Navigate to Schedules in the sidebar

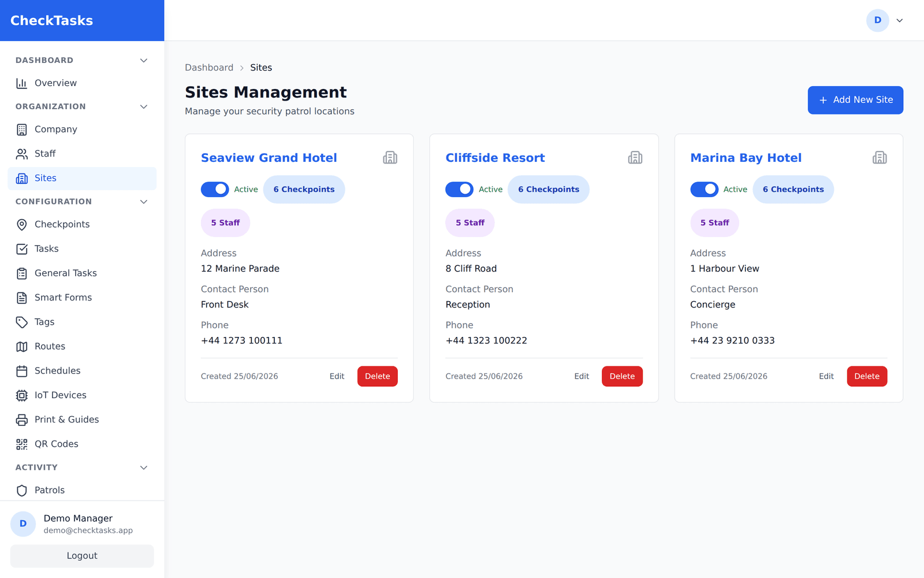[82, 371]
